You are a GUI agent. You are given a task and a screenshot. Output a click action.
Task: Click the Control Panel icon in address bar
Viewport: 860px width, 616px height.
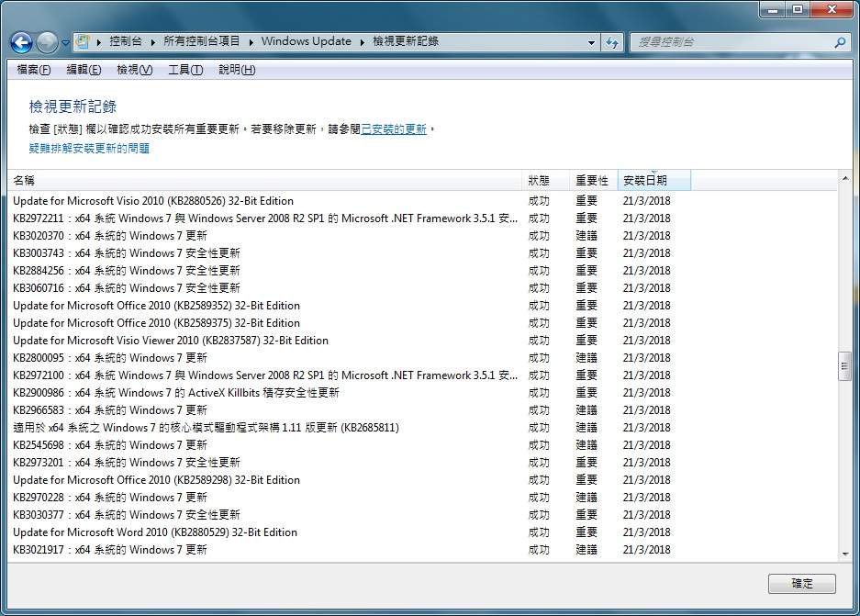click(x=83, y=41)
